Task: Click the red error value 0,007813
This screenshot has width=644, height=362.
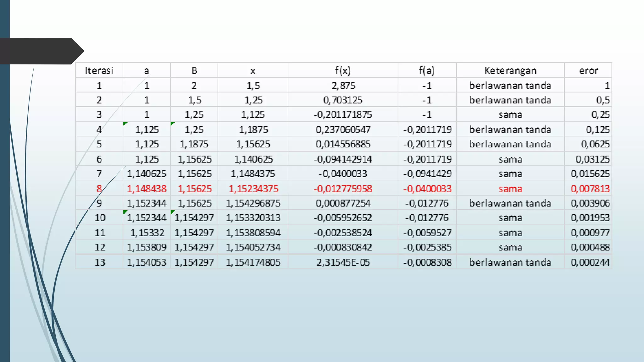Action: (x=590, y=189)
